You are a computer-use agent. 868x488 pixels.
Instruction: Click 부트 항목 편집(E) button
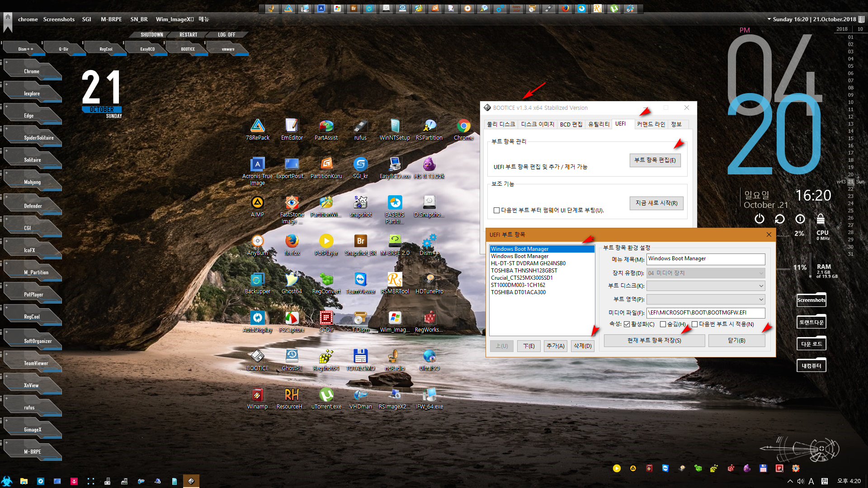pos(655,160)
